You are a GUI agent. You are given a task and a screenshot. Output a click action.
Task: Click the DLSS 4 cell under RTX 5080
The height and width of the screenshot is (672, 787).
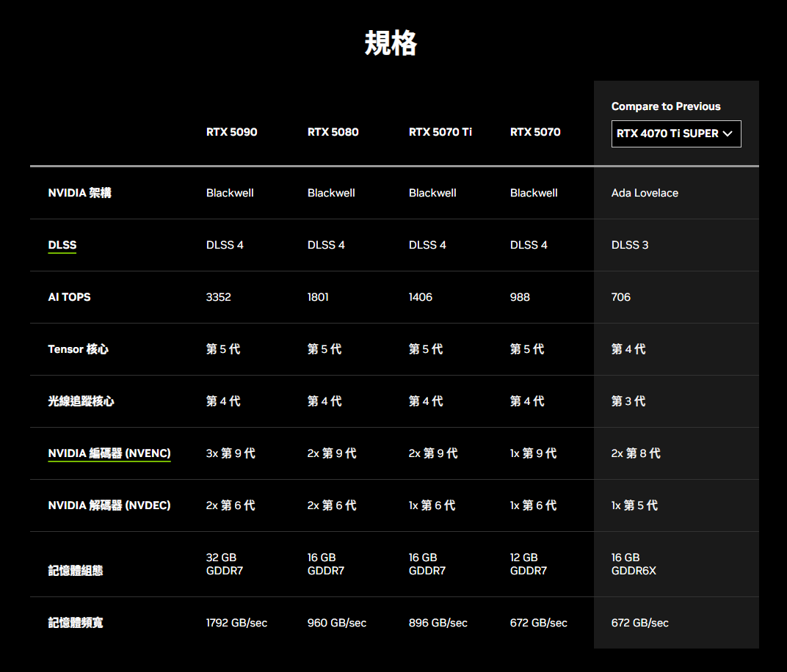pos(326,245)
